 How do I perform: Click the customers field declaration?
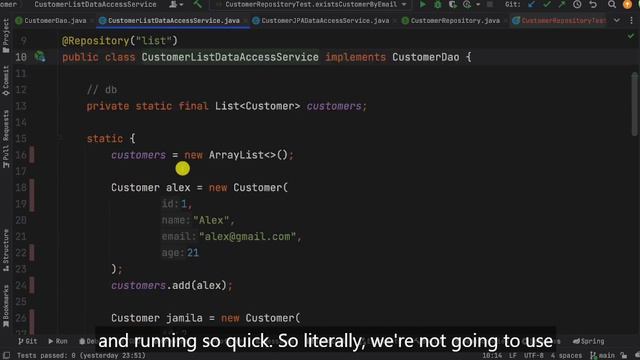pyautogui.click(x=334, y=106)
